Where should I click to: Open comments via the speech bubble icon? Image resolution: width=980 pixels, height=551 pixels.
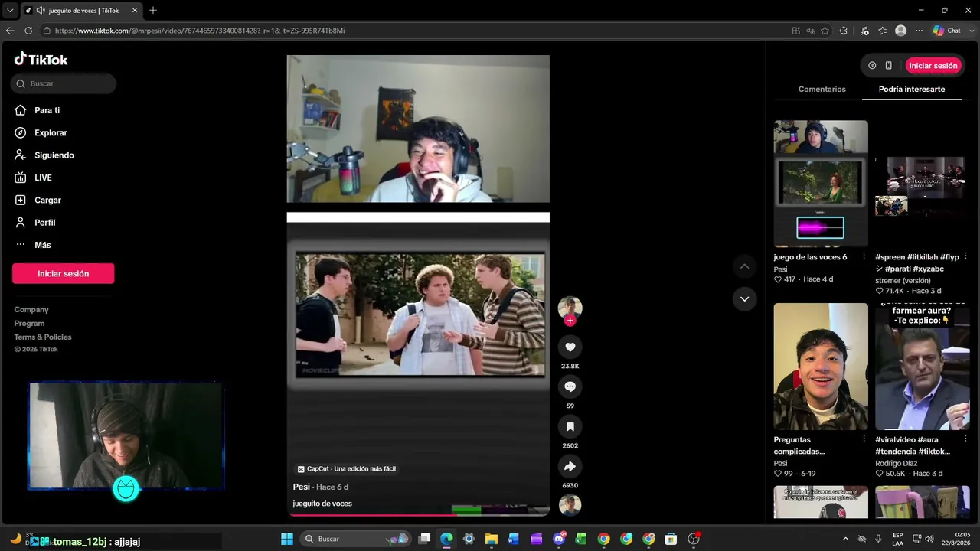570,387
